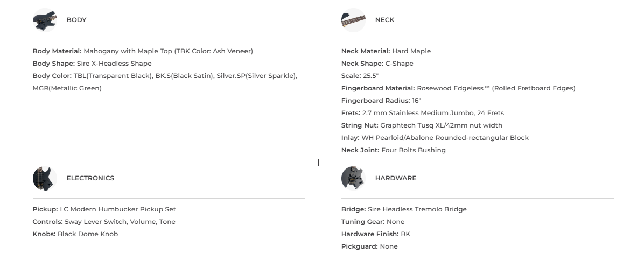Click the Electronics section pickup icon
Image resolution: width=644 pixels, height=261 pixels.
click(45, 178)
